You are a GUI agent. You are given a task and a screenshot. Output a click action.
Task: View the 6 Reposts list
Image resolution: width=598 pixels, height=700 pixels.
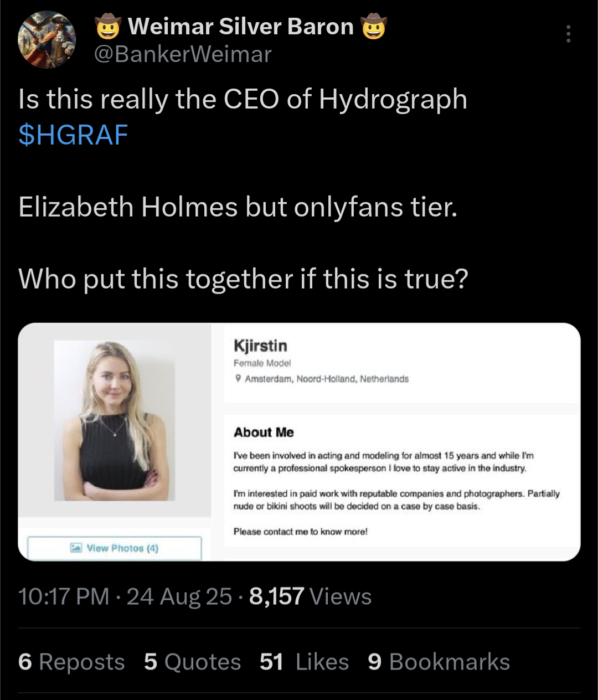(x=71, y=662)
